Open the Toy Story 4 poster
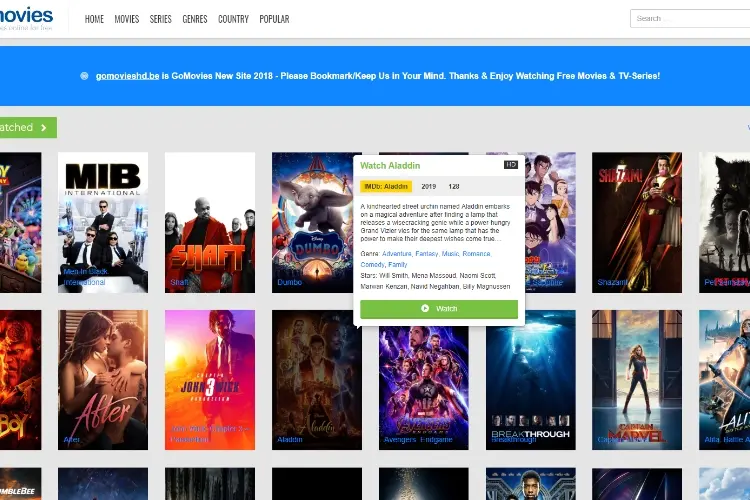 point(21,222)
